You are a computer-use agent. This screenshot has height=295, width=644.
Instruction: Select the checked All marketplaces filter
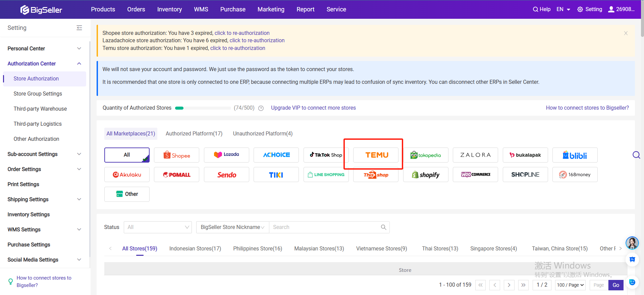pos(127,155)
